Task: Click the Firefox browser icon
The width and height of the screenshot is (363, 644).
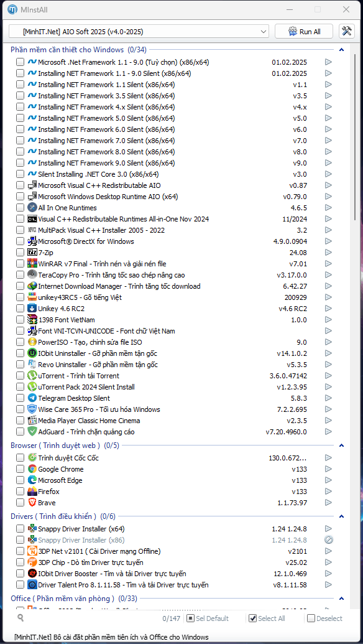Action: [32, 491]
